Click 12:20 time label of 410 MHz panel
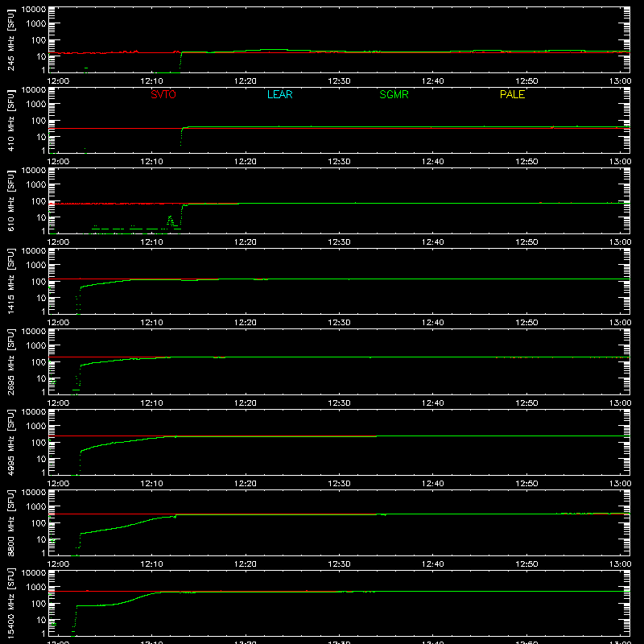Screen dimensions: 644x644 click(246, 162)
